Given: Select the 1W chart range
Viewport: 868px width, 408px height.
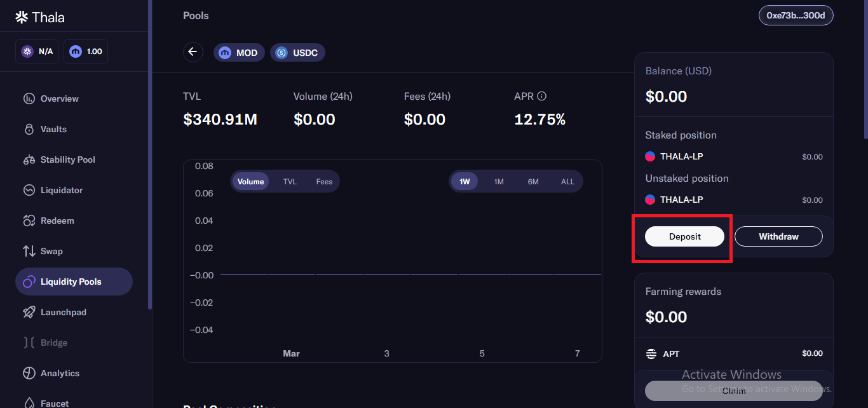Looking at the screenshot, I should (x=465, y=182).
